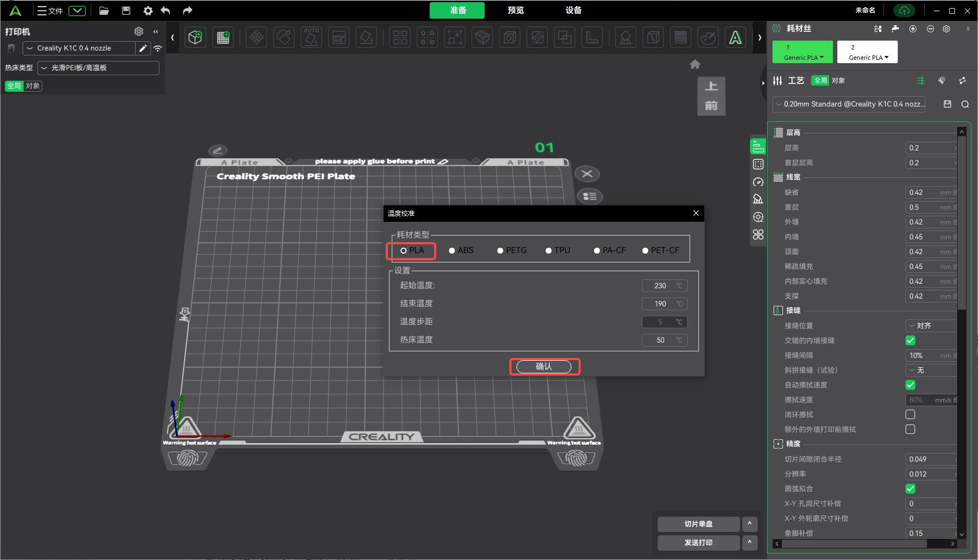Click the 确认 button in dialog
Viewport: 978px width, 560px height.
(x=544, y=367)
